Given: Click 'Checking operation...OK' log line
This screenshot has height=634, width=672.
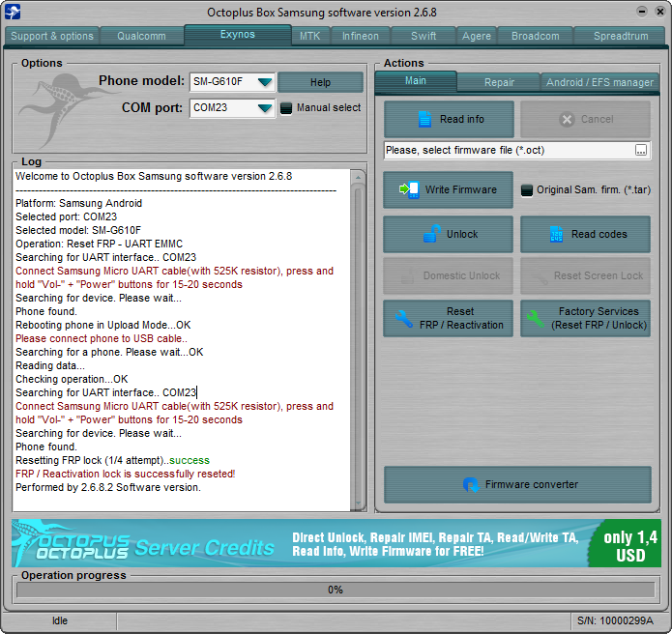Looking at the screenshot, I should (x=72, y=380).
